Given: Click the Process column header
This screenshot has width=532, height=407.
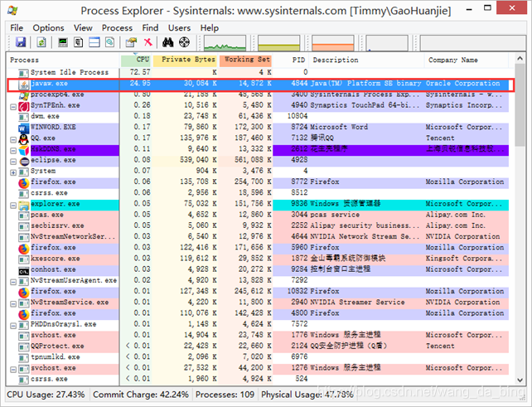Looking at the screenshot, I should click(63, 60).
